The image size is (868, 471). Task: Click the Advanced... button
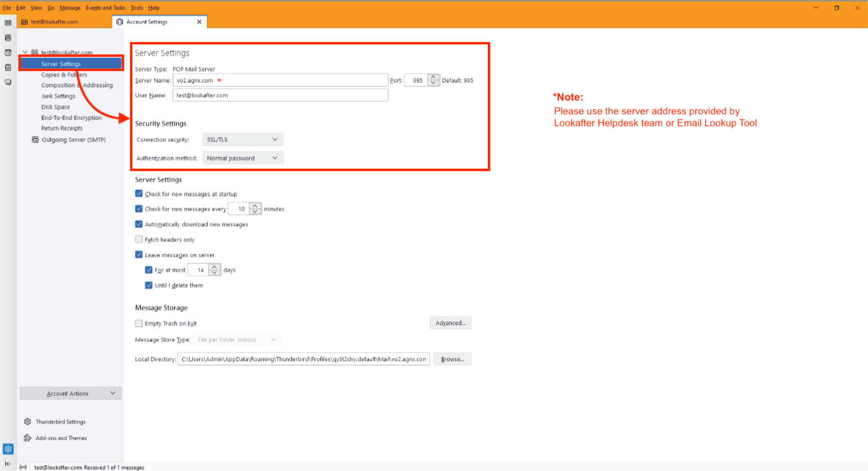(450, 323)
